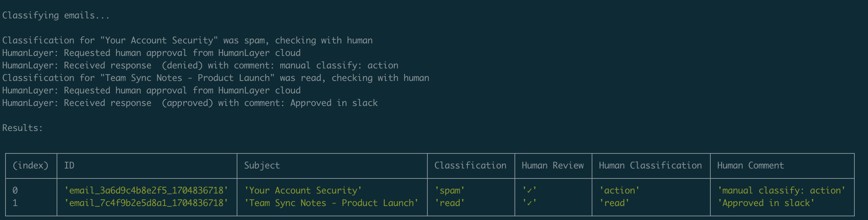Click the first 'Requested human approval' log line
Viewport: 868px width, 220px height.
(151, 53)
